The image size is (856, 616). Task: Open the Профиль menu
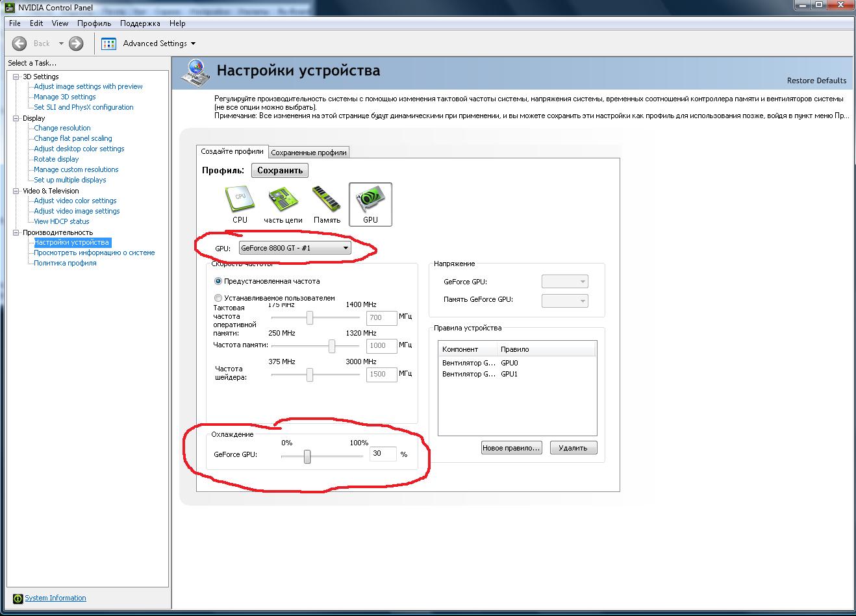[94, 23]
